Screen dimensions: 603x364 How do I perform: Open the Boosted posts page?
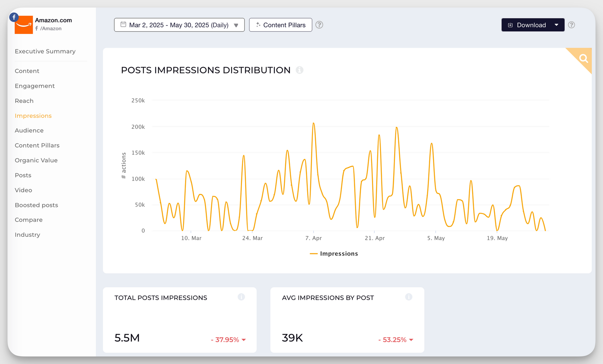pyautogui.click(x=36, y=205)
